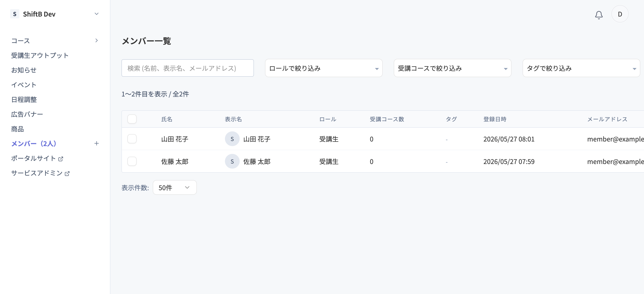Viewport: 644px width, 294px height.
Task: Open the D user avatar menu
Action: [x=620, y=14]
